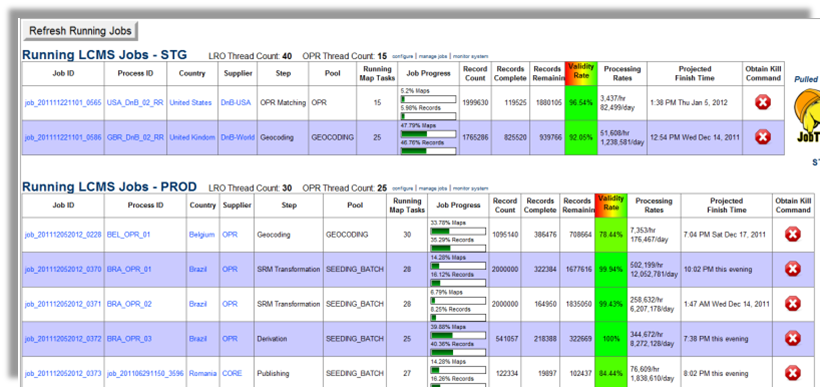Click kill icon in the Romania job row

click(793, 373)
